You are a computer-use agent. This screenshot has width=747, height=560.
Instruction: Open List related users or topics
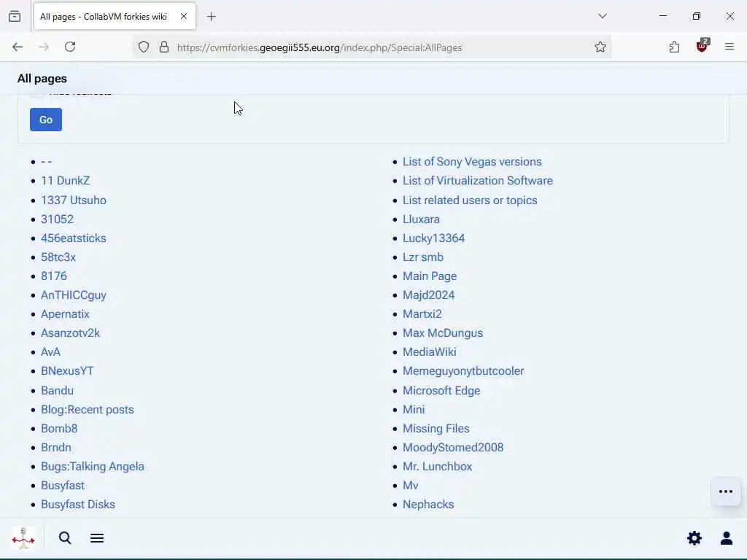click(x=470, y=200)
